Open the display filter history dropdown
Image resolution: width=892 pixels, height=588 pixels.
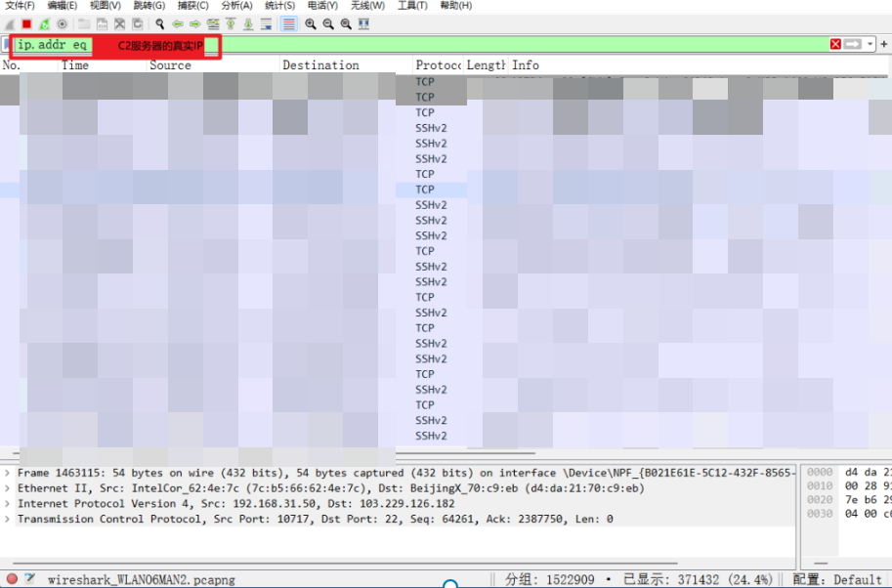coord(871,45)
